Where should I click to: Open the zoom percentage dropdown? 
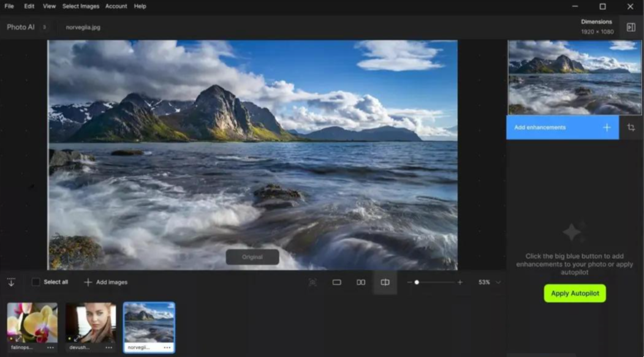click(498, 282)
